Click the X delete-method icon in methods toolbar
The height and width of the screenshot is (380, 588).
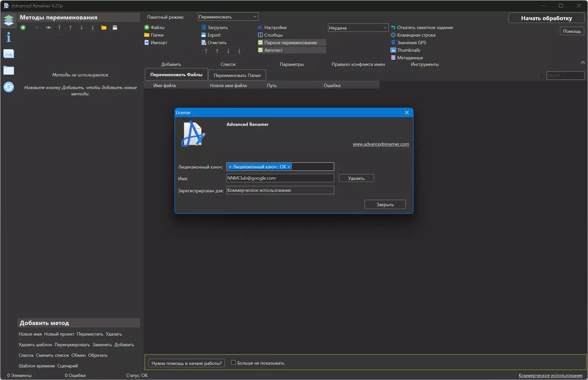(37, 28)
